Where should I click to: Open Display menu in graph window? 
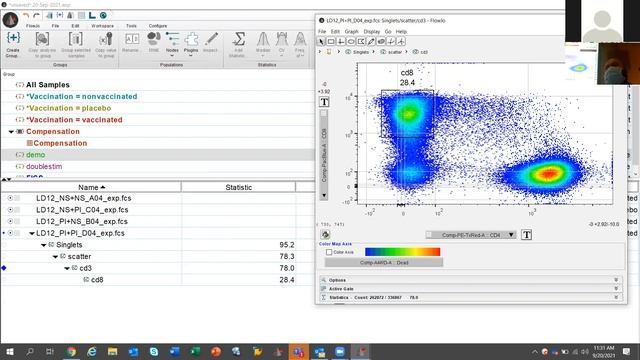[x=371, y=31]
